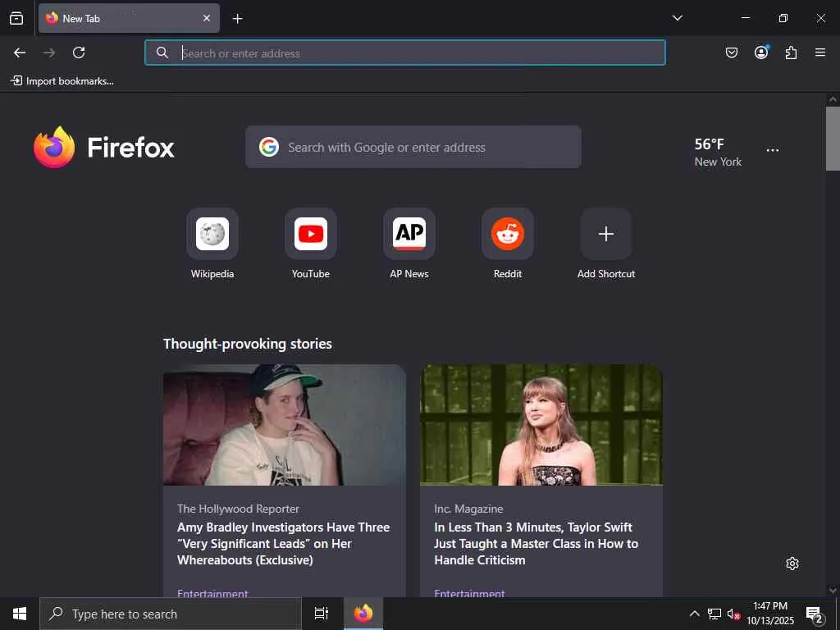840x630 pixels.
Task: Click the scrollbar down arrow
Action: click(833, 590)
